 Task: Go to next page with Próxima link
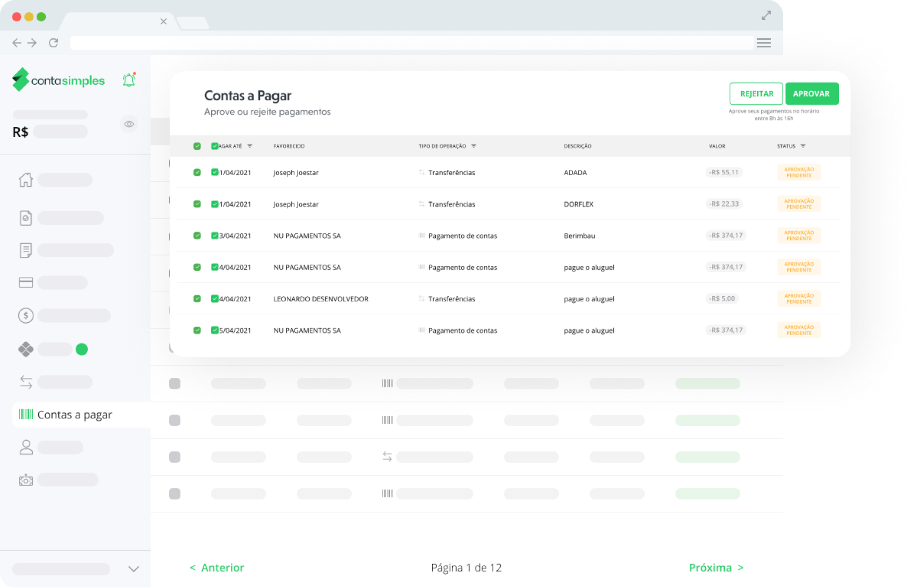(x=716, y=568)
